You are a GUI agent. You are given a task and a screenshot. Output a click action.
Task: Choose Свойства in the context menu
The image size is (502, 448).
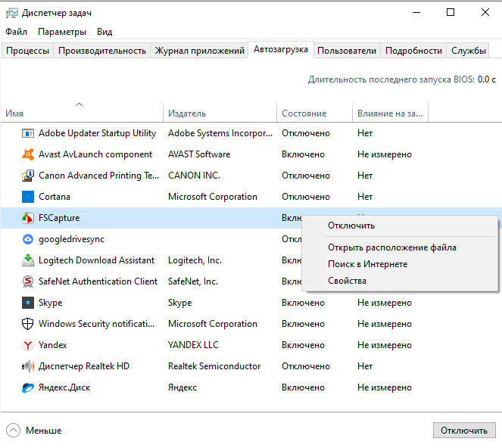coord(400,281)
